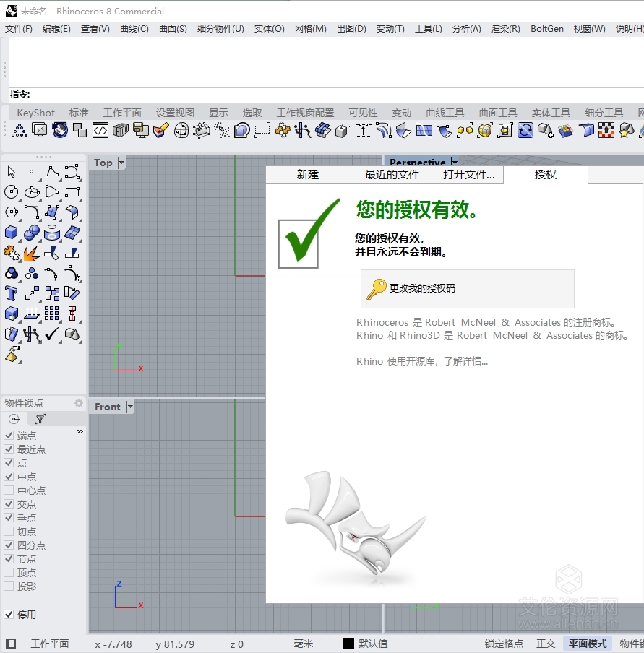Viewport: 644px width, 653px height.
Task: Open the 文件(F) menu
Action: click(19, 29)
